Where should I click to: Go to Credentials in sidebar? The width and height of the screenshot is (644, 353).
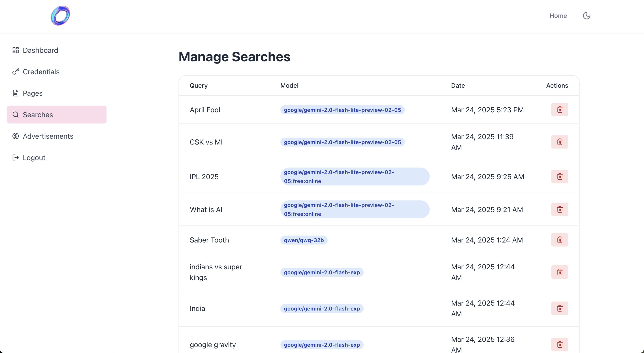point(41,72)
